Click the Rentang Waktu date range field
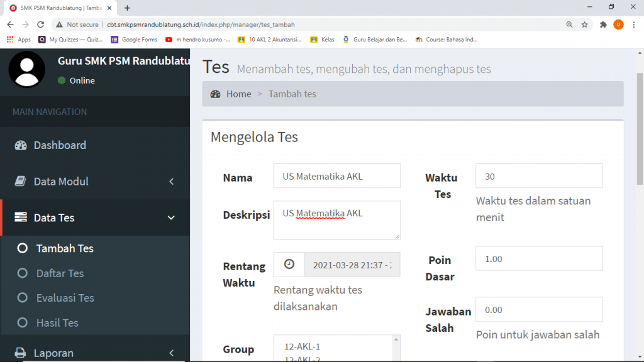The height and width of the screenshot is (362, 644). [352, 265]
